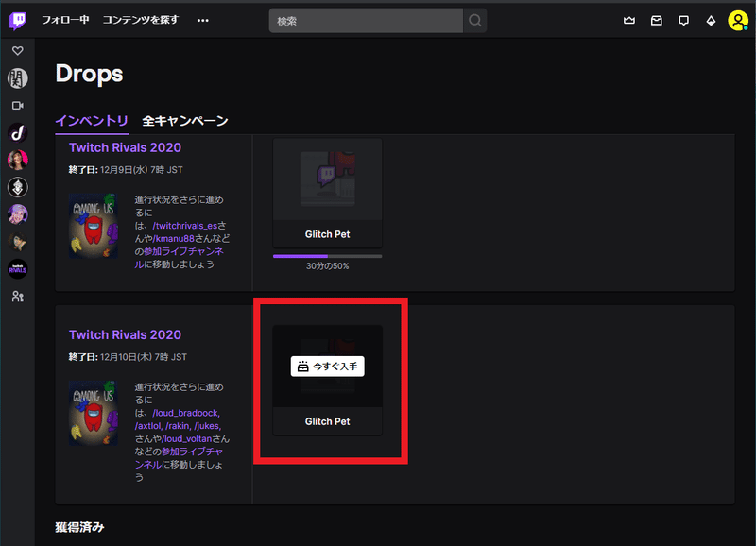
Task: Switch to the 全キャンペーン tab
Action: click(184, 121)
